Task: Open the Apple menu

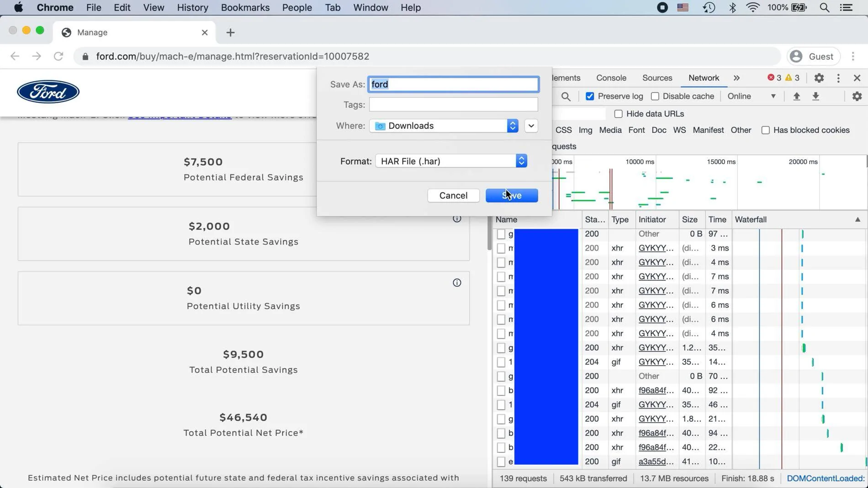Action: [18, 7]
